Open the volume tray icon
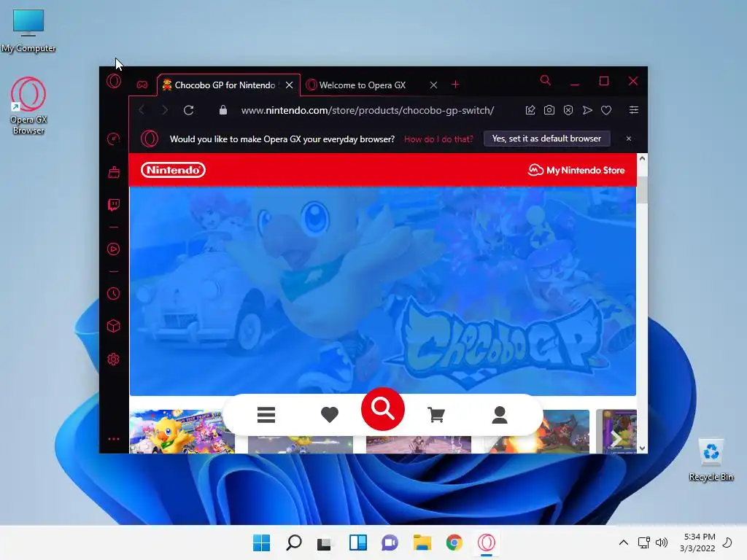The width and height of the screenshot is (747, 560). point(661,542)
